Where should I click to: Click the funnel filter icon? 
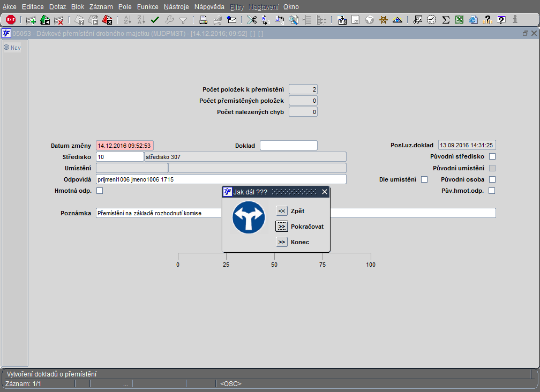coord(183,20)
